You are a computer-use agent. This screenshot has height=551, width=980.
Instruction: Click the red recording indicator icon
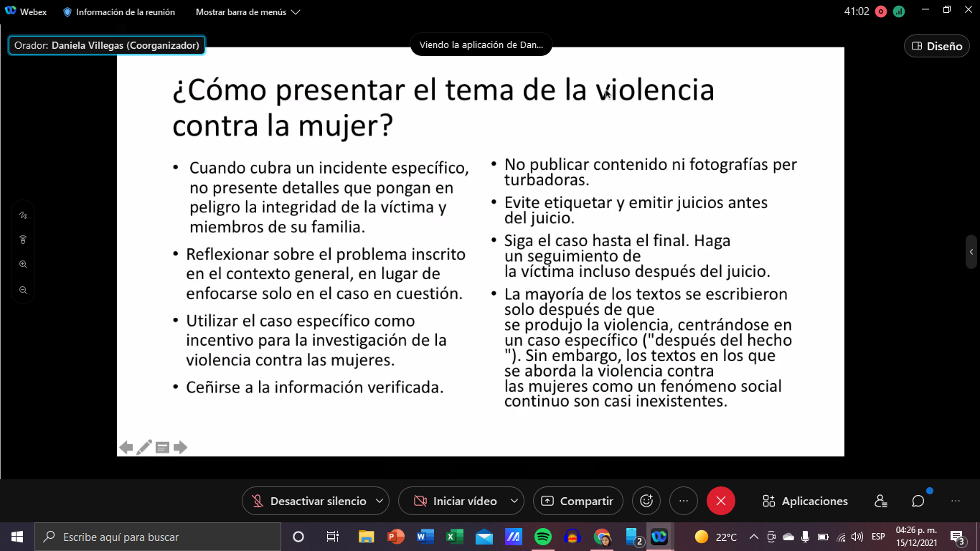point(881,11)
